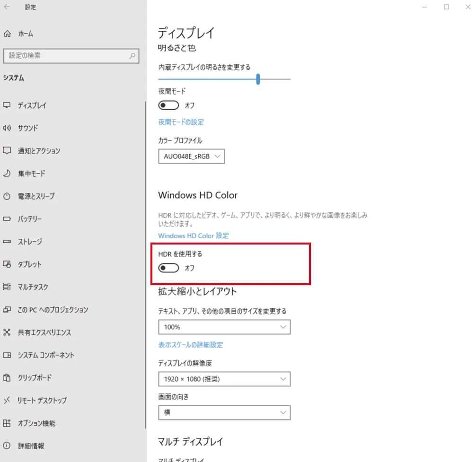Click the System components icon

(7, 355)
